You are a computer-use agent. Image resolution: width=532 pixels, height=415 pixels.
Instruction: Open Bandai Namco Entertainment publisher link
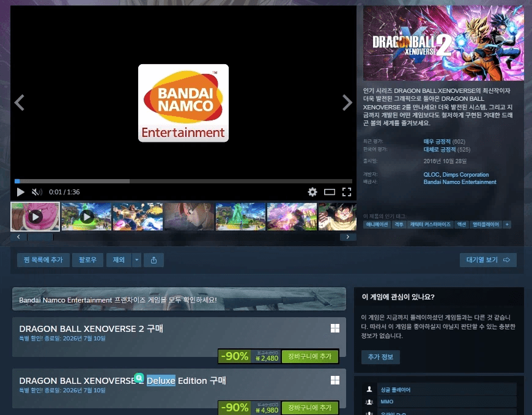point(460,182)
